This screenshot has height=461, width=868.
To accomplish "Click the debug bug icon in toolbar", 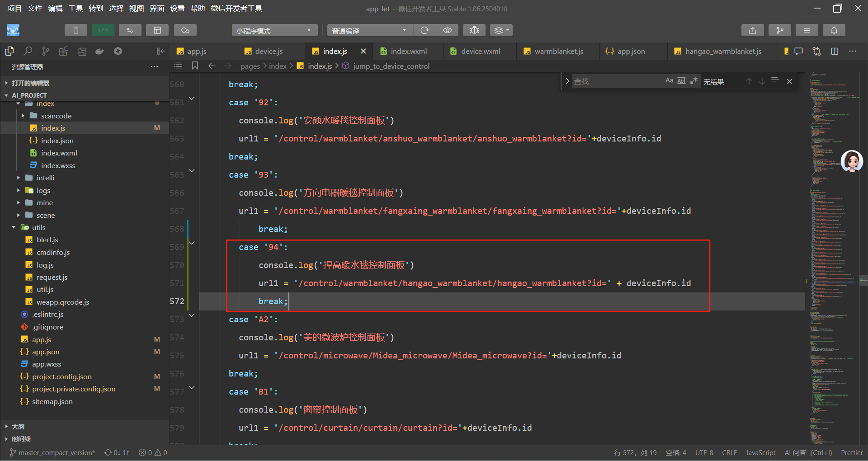I will 474,30.
